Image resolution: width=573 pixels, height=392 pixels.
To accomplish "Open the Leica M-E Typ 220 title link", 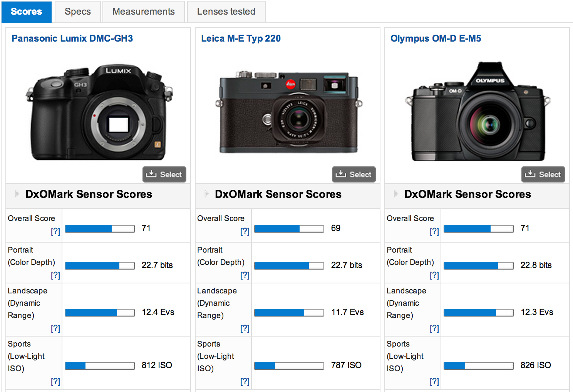I will point(241,39).
